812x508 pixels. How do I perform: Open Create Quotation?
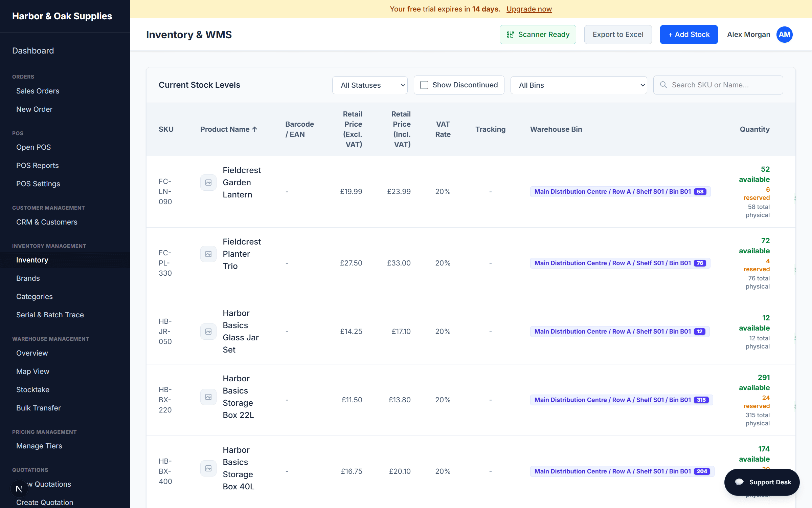pyautogui.click(x=45, y=502)
